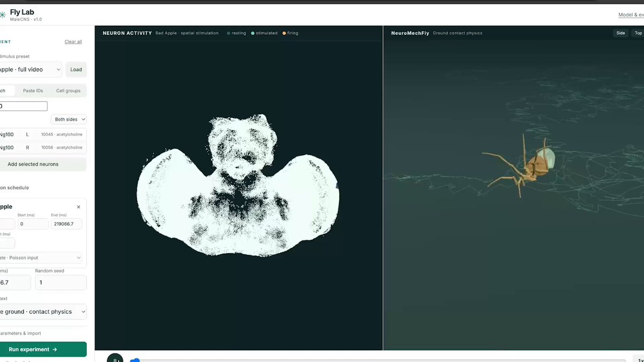
Task: Click the playback timeline slider handle
Action: (135, 360)
